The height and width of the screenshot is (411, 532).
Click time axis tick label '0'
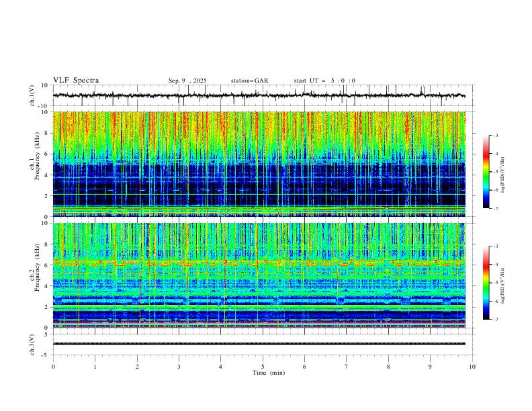tap(53, 367)
